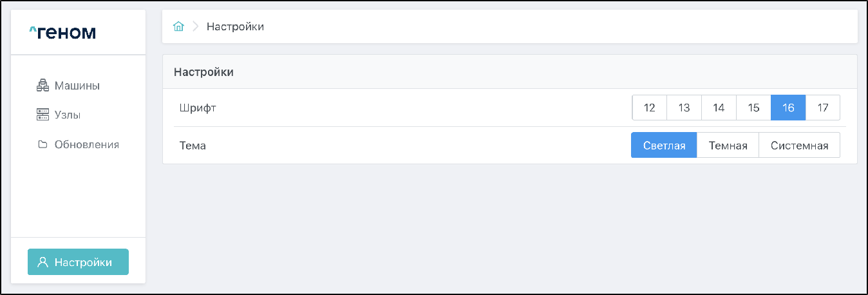Choose font size 14
This screenshot has width=868, height=295.
click(719, 108)
